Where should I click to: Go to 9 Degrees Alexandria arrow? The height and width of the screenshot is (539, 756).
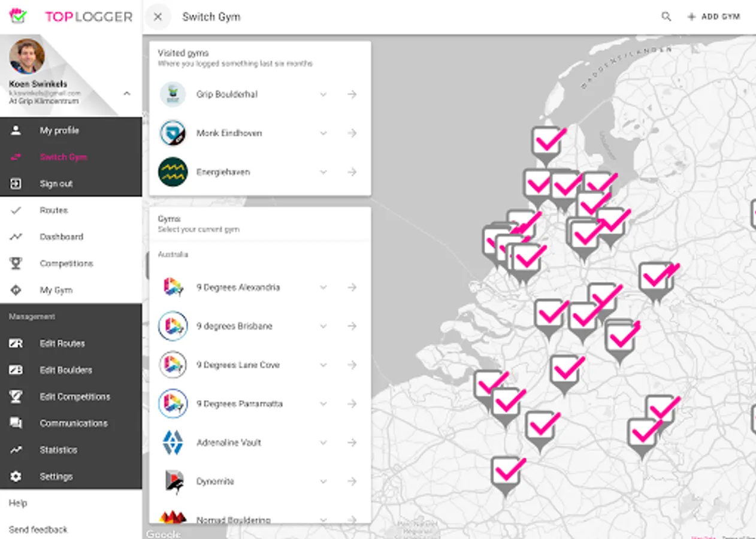[352, 287]
